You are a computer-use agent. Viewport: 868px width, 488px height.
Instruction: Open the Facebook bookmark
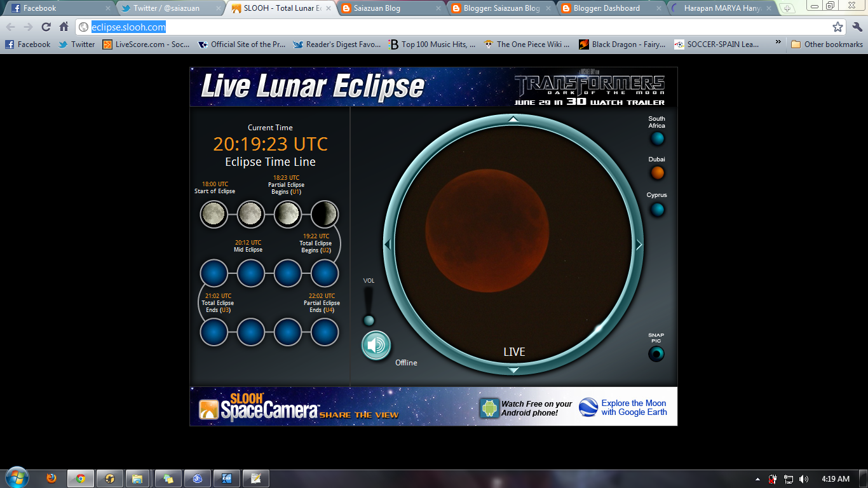(x=28, y=44)
